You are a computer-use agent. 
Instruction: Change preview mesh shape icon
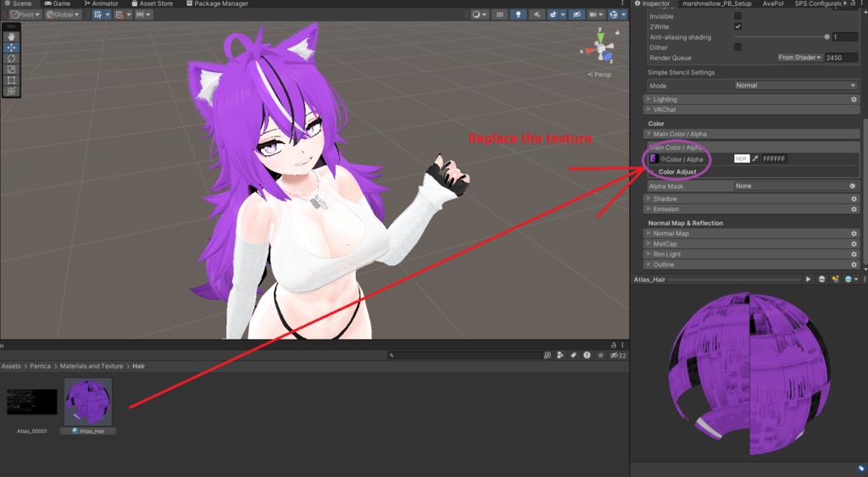tap(821, 280)
